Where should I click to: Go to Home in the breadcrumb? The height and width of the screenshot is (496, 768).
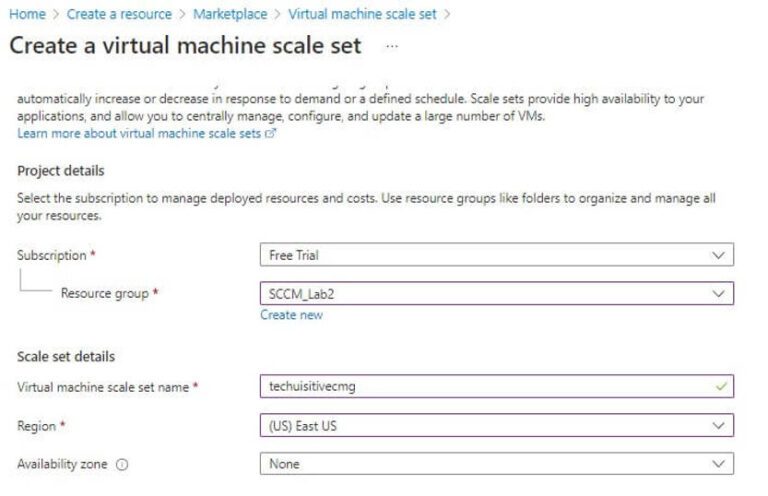(x=26, y=14)
